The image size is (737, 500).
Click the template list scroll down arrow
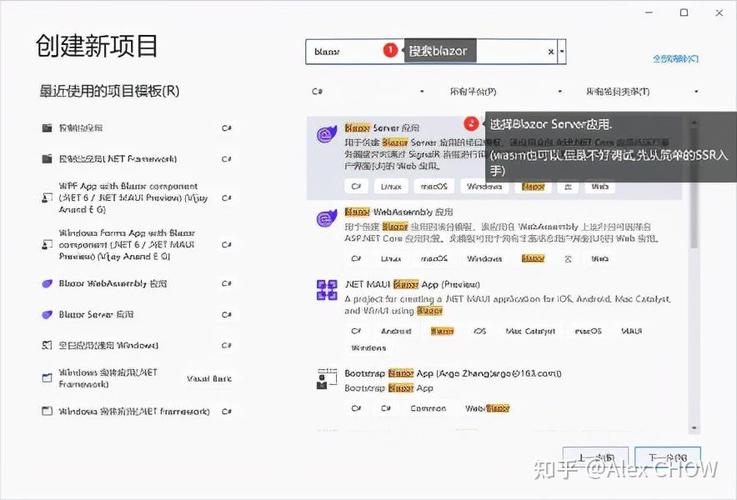click(694, 428)
